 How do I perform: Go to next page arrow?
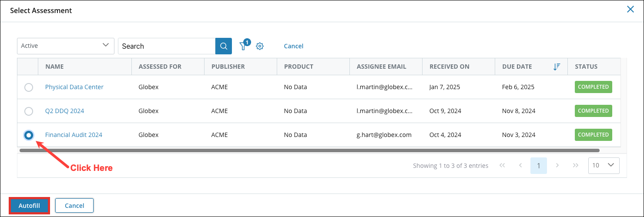[557, 165]
